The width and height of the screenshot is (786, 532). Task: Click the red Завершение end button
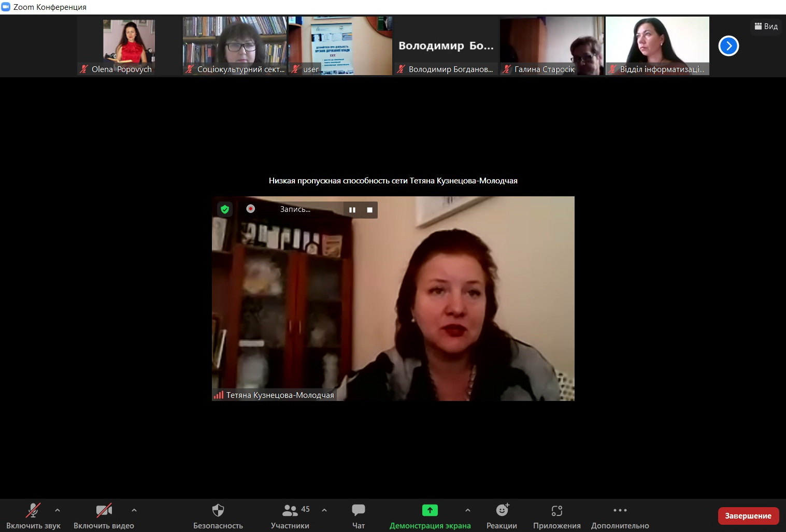tap(748, 516)
